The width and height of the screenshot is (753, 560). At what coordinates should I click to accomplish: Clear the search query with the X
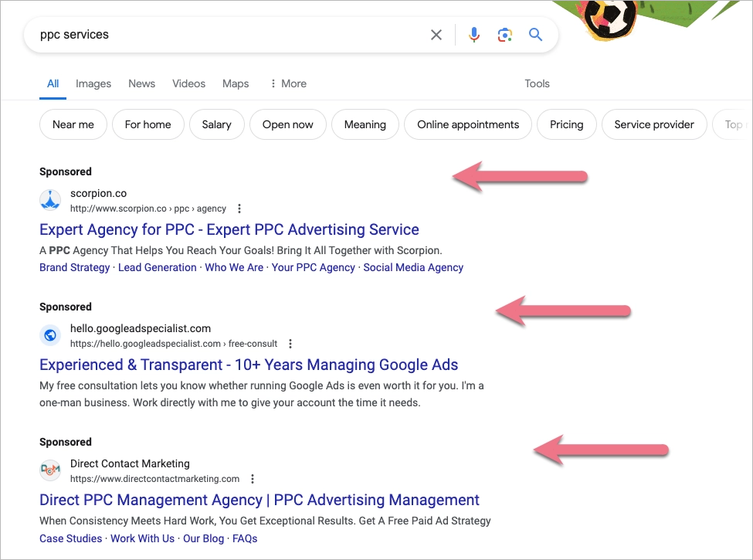click(436, 34)
